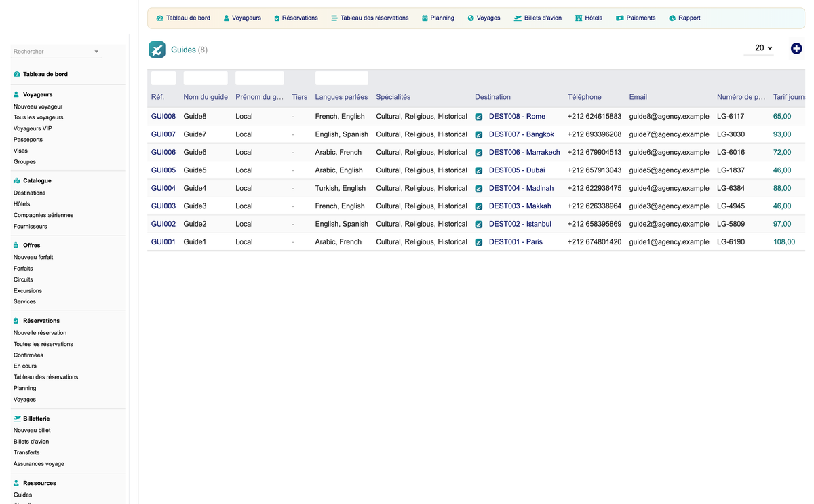Viewport: 814px width, 504px height.
Task: Open destination icon next to DEST005 - Dubai
Action: click(x=479, y=170)
